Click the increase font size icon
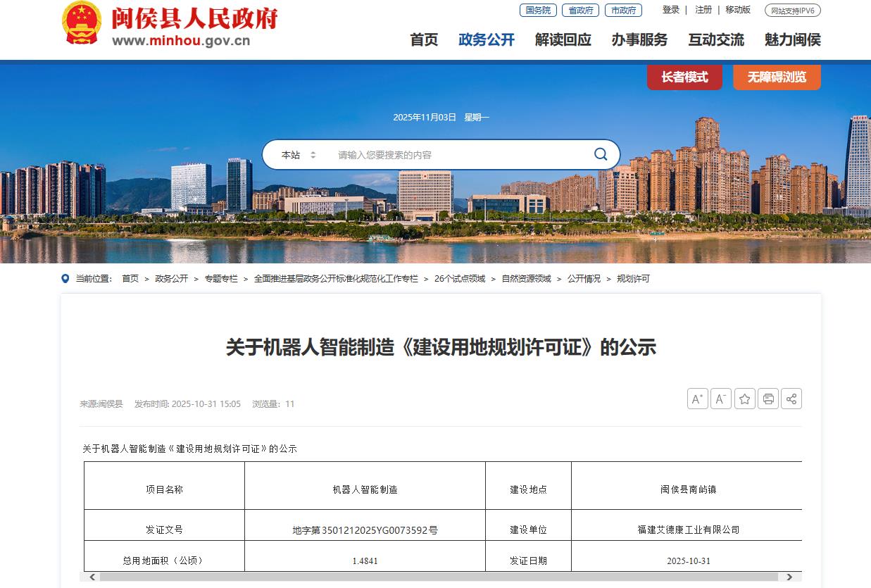The width and height of the screenshot is (871, 588). [697, 399]
